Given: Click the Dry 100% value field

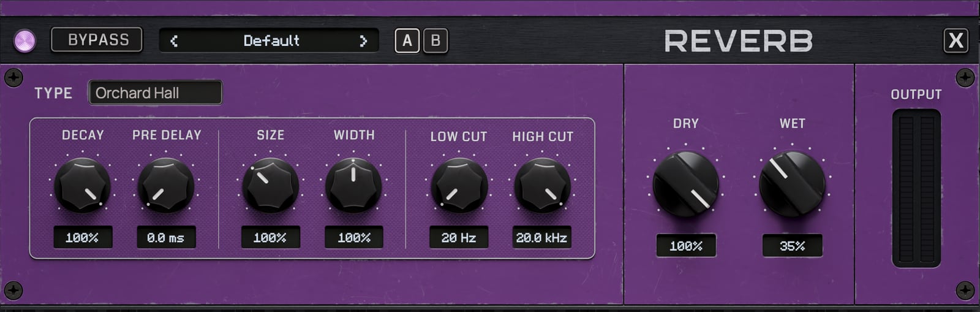Looking at the screenshot, I should coord(686,246).
